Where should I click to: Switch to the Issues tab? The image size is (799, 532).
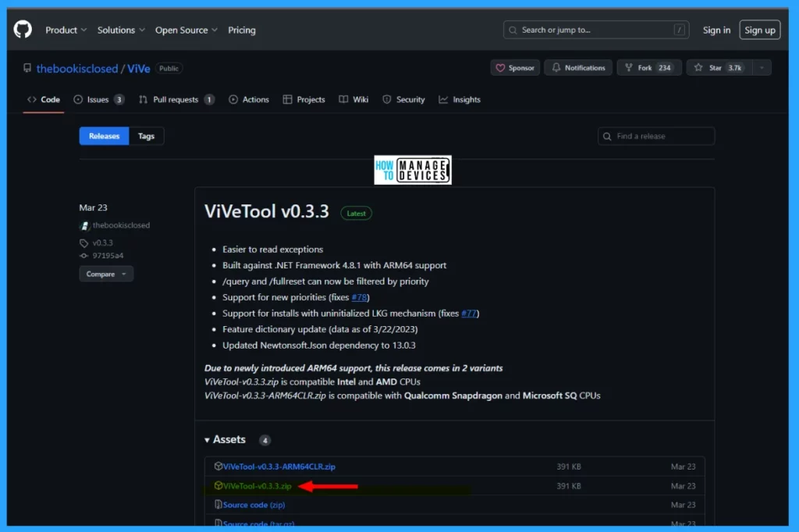point(99,99)
